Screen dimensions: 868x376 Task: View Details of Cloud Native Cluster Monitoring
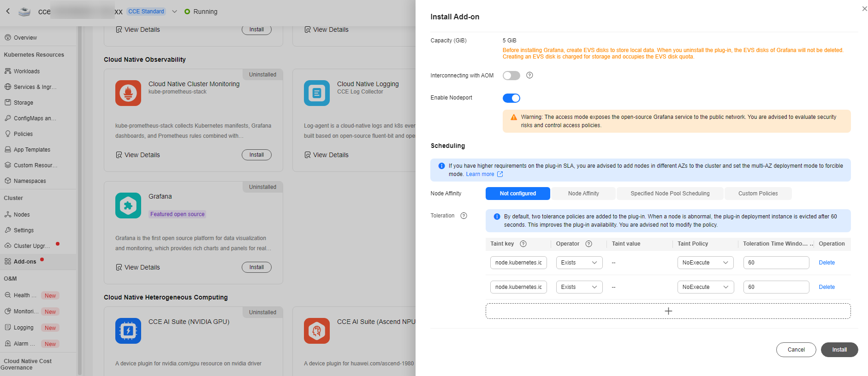pyautogui.click(x=138, y=155)
